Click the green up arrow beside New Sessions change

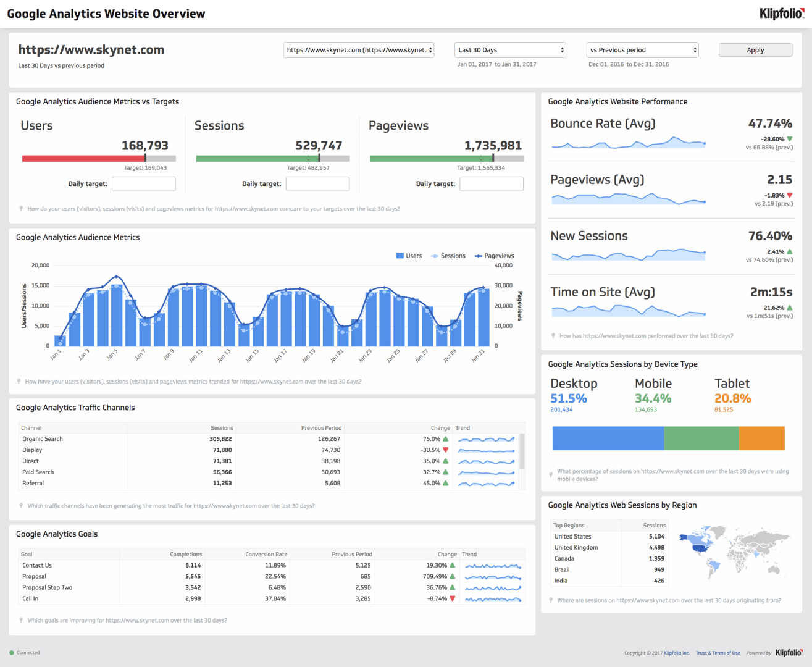(x=789, y=251)
